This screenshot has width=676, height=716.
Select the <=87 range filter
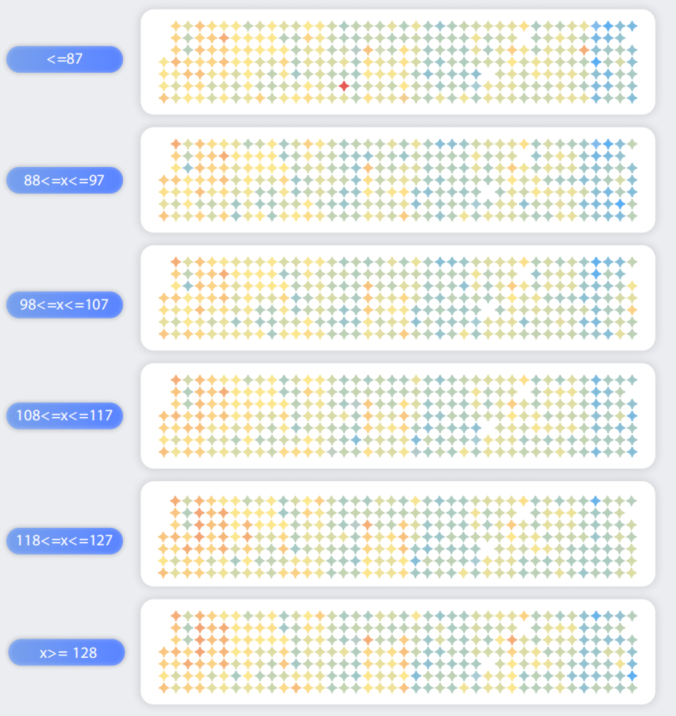65,60
